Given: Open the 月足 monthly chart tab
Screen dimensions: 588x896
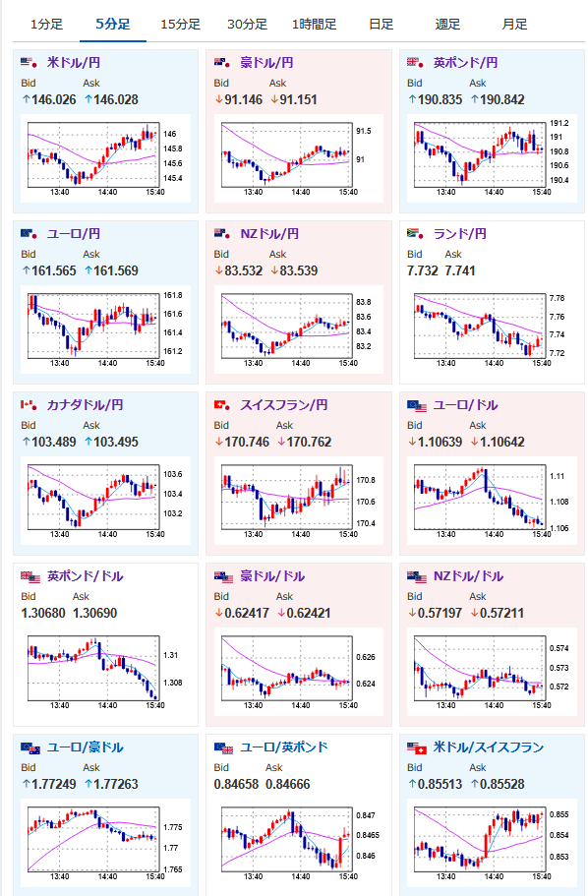Looking at the screenshot, I should 514,25.
